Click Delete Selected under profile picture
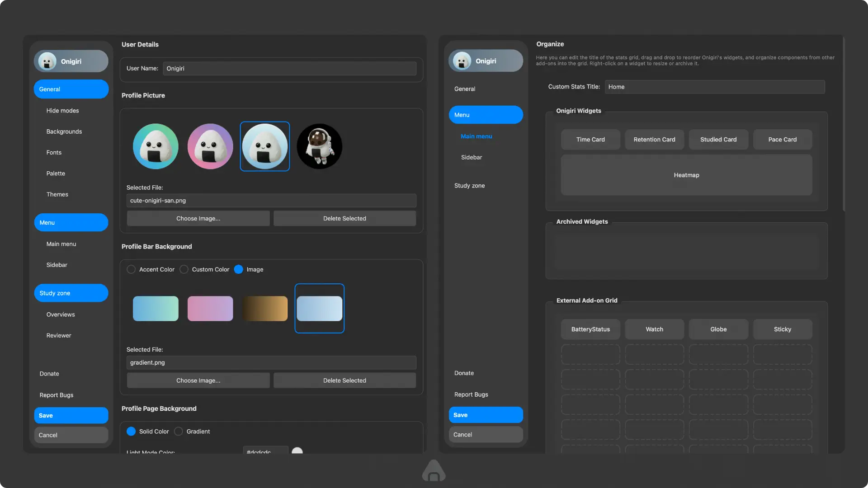The width and height of the screenshot is (868, 488). (344, 218)
